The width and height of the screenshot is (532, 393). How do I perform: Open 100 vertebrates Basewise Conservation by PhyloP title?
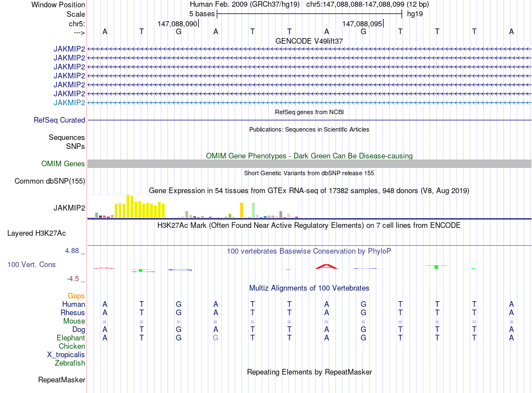[309, 251]
